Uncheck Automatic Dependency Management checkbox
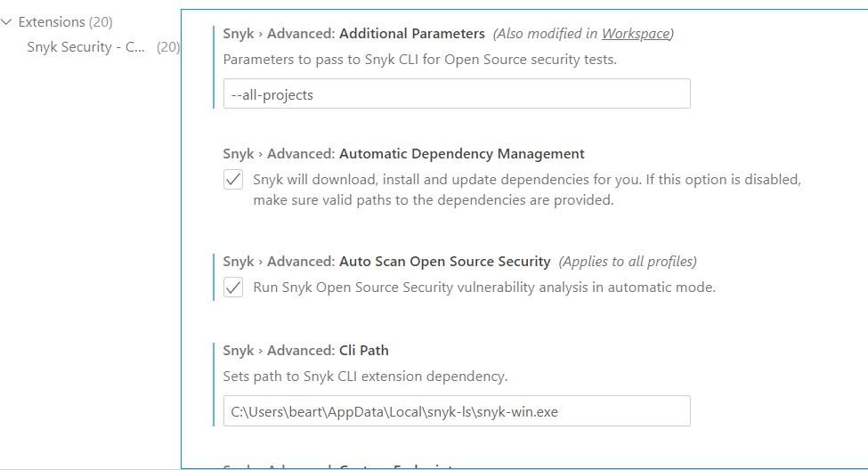The image size is (868, 470). click(233, 179)
